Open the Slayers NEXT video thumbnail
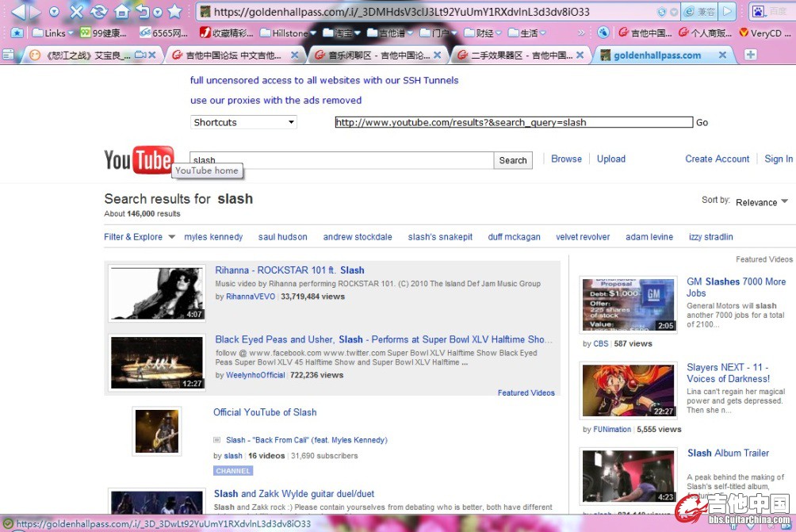Viewport: 796px width, 532px height. click(x=629, y=390)
